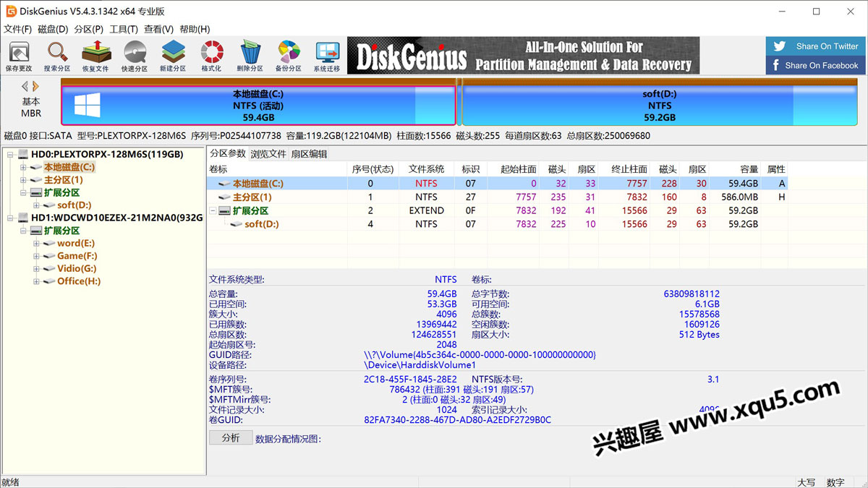The width and height of the screenshot is (868, 488).
Task: Expand Office(H:) tree node
Action: tap(36, 281)
